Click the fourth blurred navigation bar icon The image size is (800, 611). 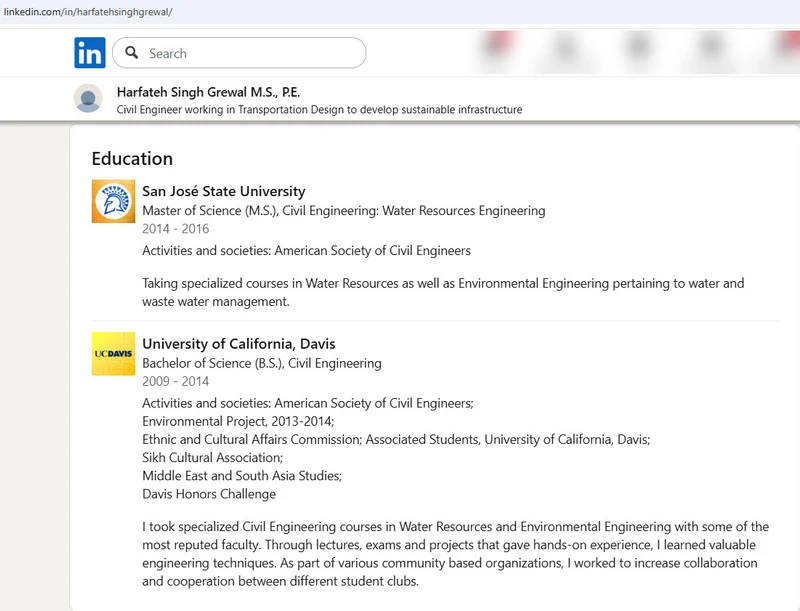coord(711,50)
